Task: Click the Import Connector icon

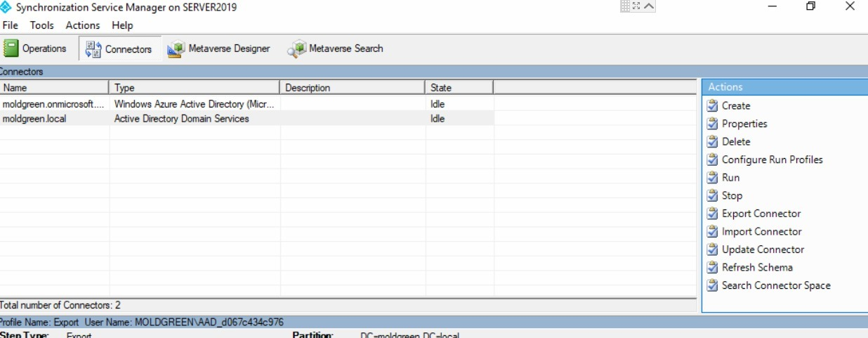Action: tap(712, 231)
